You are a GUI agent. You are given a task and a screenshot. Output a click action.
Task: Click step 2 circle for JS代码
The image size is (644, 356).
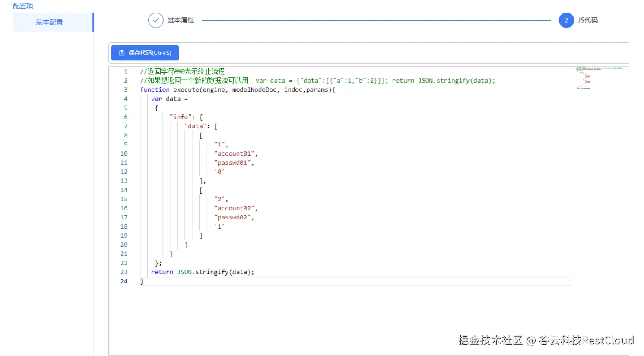pos(566,20)
